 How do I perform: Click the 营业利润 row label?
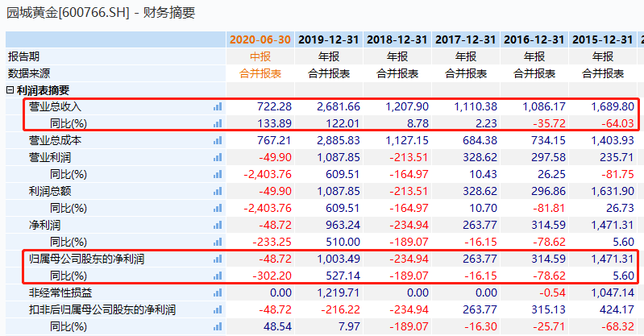tap(50, 157)
